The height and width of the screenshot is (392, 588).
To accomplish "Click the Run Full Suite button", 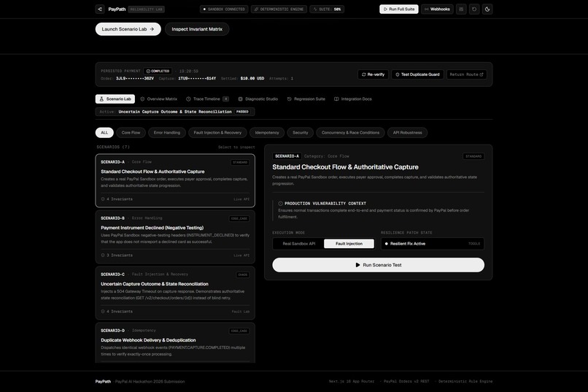I will coord(399,9).
